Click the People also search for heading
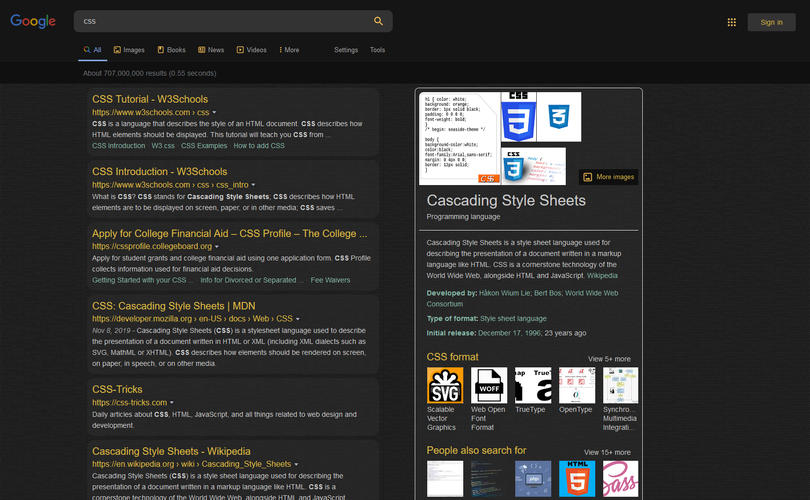The height and width of the screenshot is (500, 810). (x=476, y=450)
